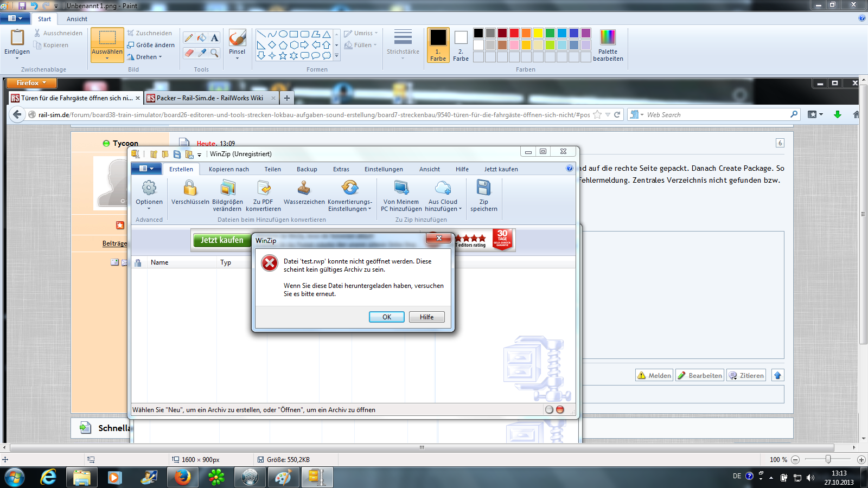Choose the orange palette swatch
Image resolution: width=868 pixels, height=488 pixels.
[526, 33]
